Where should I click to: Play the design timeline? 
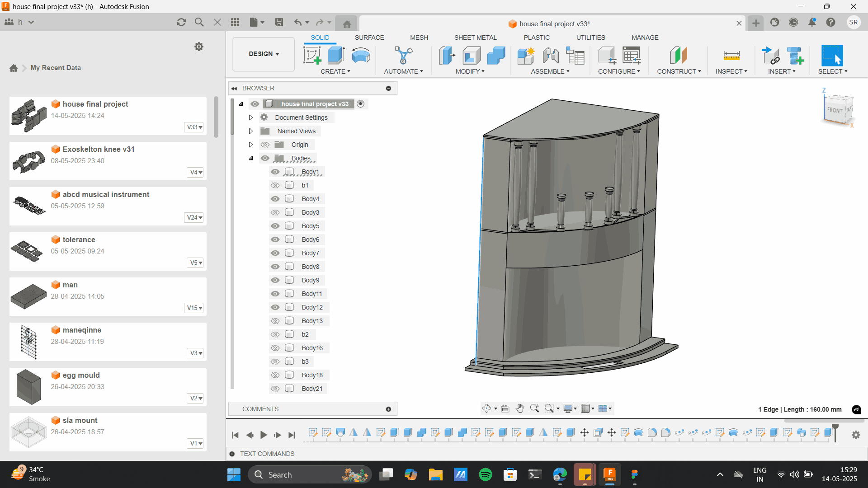(x=264, y=435)
